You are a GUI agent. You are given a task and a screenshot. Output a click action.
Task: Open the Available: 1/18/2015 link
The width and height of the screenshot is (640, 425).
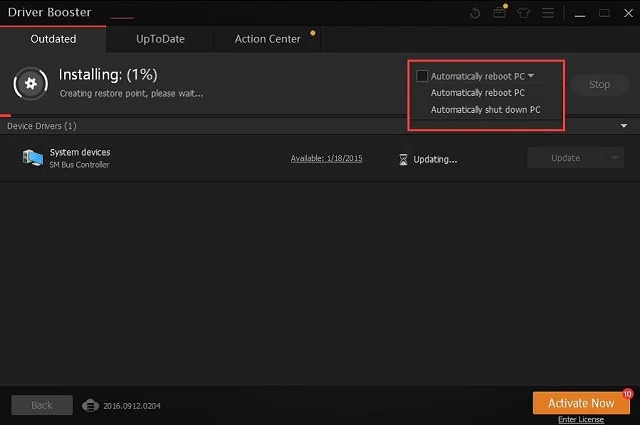tap(327, 158)
